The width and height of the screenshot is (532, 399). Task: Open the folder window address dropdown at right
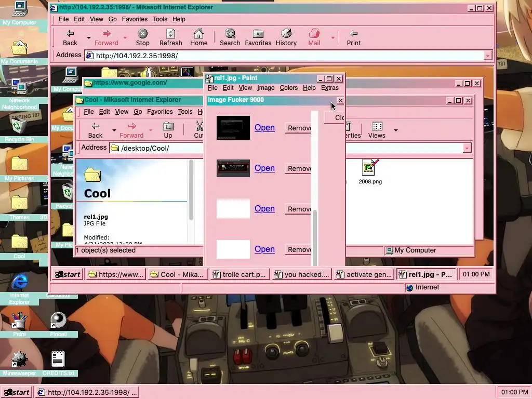click(467, 148)
